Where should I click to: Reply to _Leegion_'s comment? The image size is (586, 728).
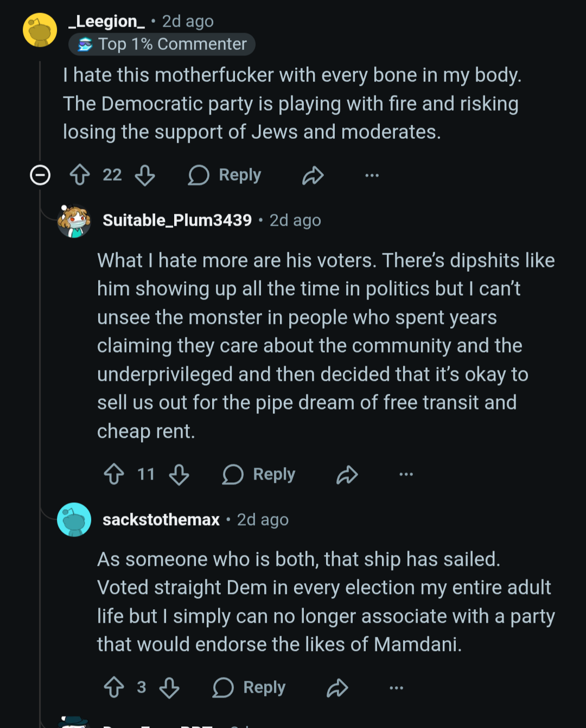click(225, 175)
